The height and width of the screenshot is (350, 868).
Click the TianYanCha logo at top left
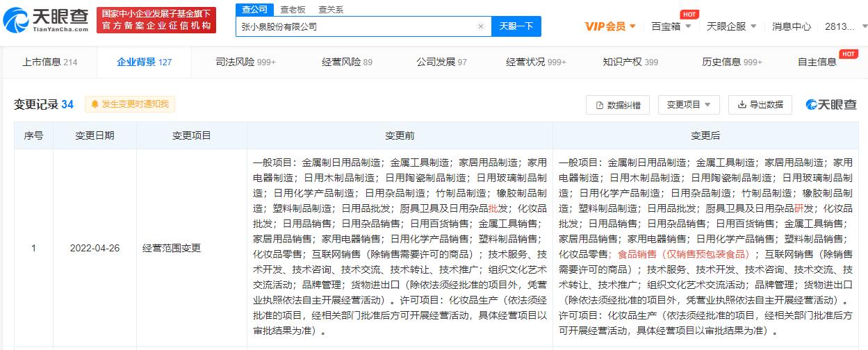tap(46, 20)
